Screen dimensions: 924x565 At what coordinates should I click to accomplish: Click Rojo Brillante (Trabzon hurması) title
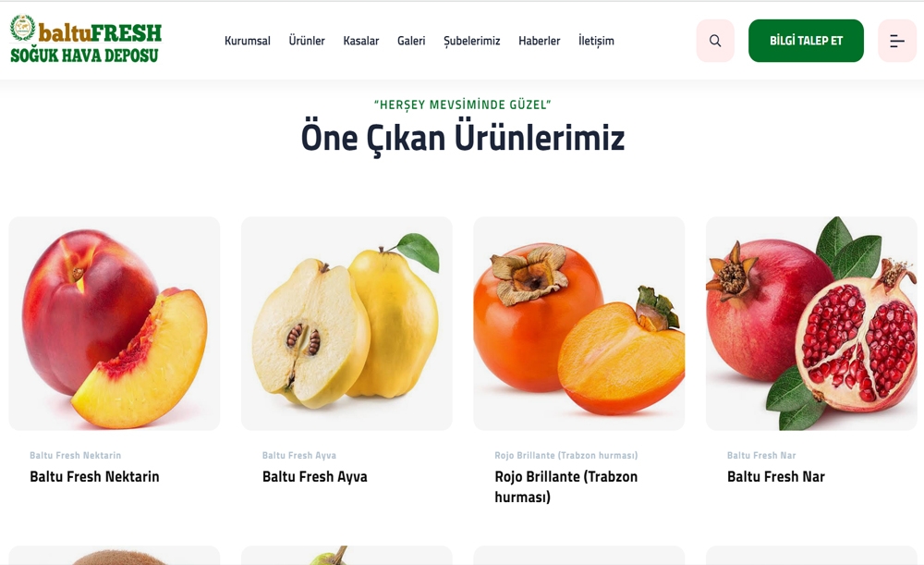(x=566, y=486)
